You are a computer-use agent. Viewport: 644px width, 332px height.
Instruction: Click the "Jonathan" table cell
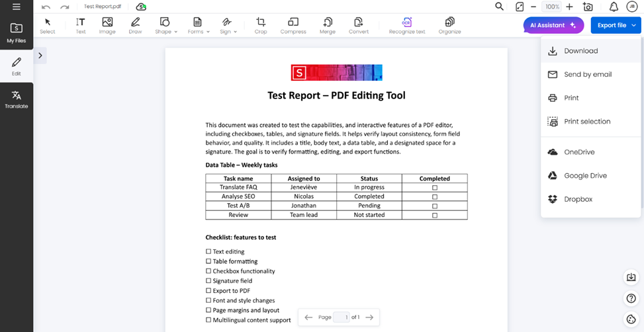click(x=304, y=206)
